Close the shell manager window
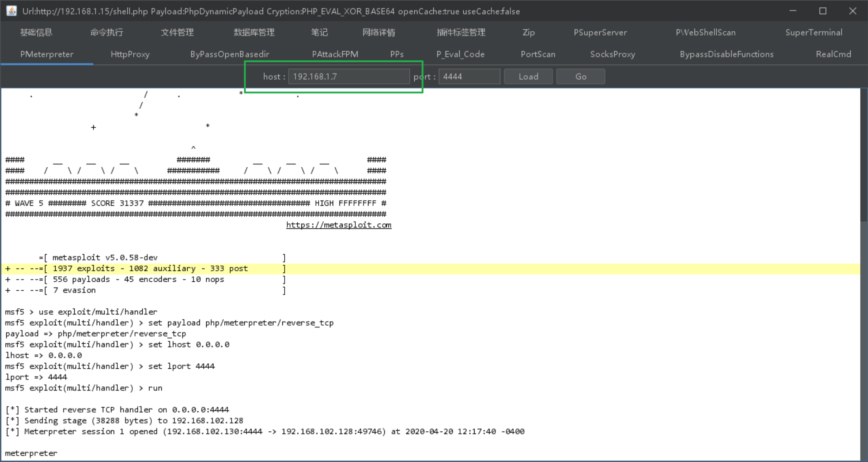Image resolution: width=868 pixels, height=462 pixels. (x=853, y=11)
